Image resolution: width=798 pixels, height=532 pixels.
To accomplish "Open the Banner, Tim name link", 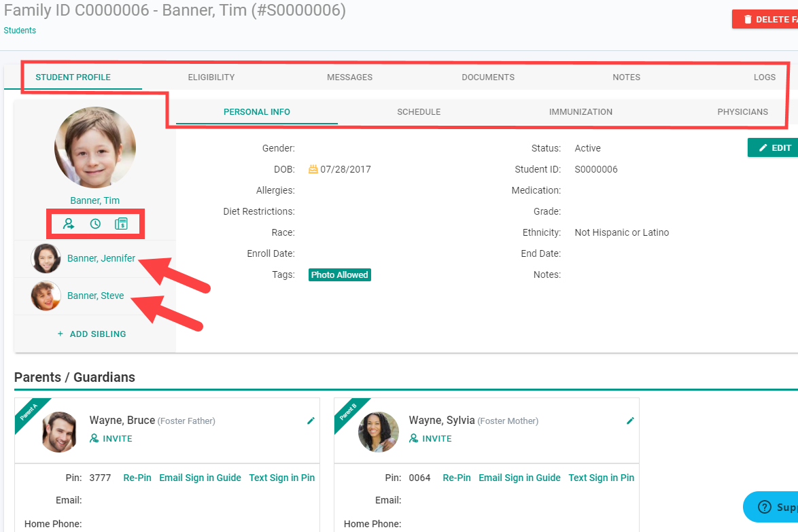I will click(95, 200).
